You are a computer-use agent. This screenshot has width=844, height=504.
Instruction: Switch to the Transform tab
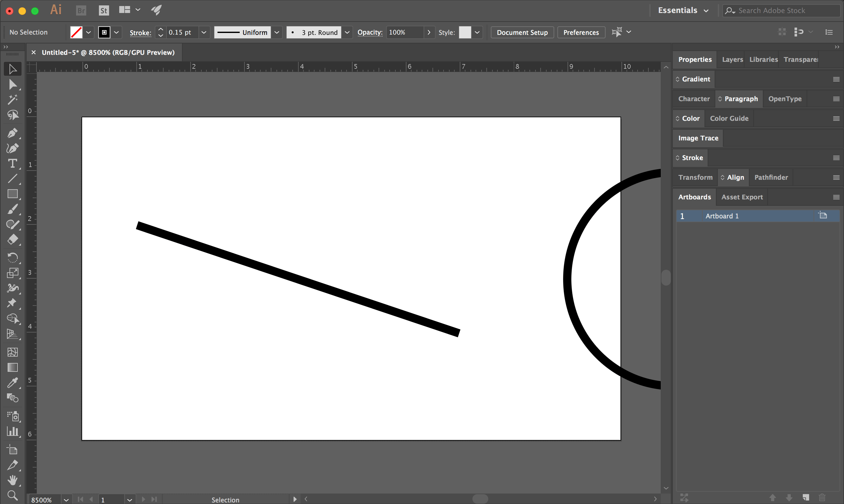point(695,177)
